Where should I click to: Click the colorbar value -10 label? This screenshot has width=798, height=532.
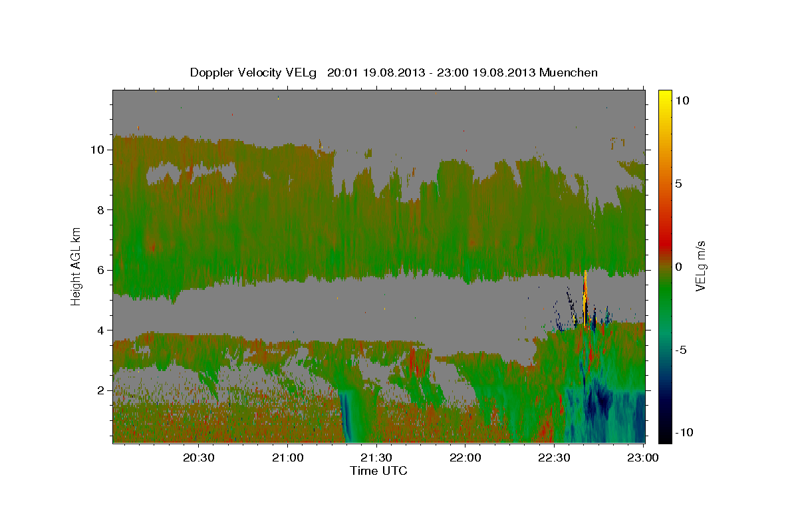(x=683, y=432)
